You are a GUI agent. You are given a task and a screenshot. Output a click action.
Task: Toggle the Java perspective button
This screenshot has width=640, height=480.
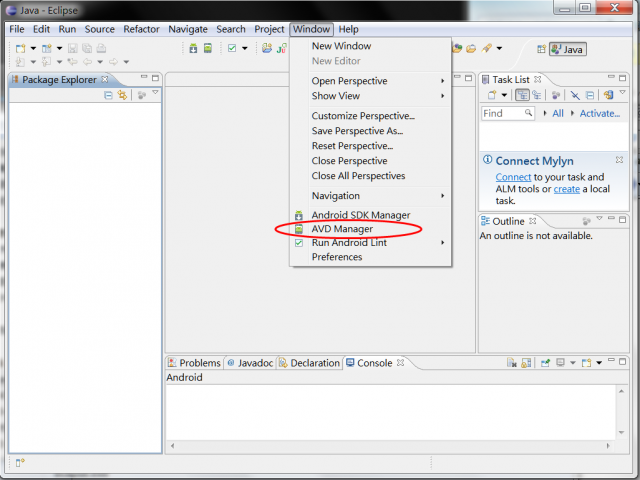click(568, 49)
